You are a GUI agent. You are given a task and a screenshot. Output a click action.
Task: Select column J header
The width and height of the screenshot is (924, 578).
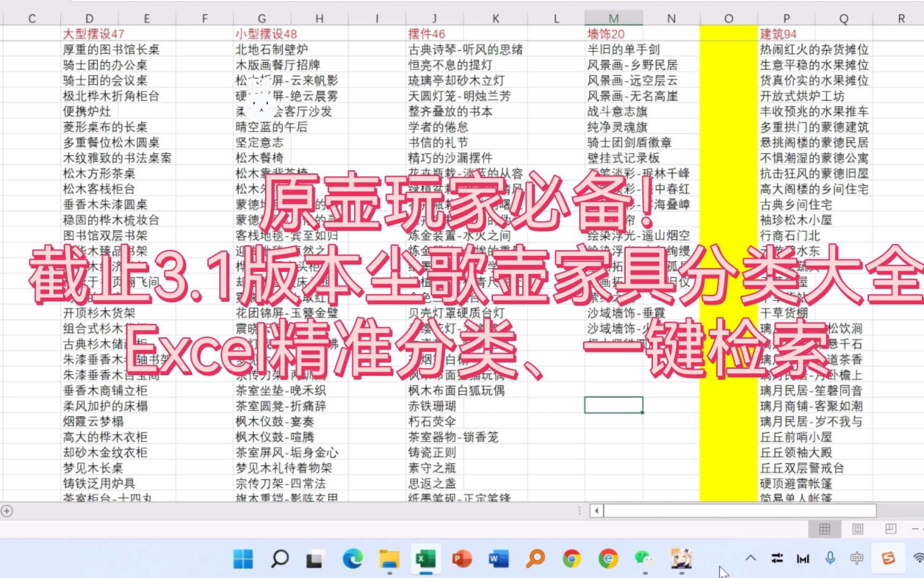tap(435, 19)
